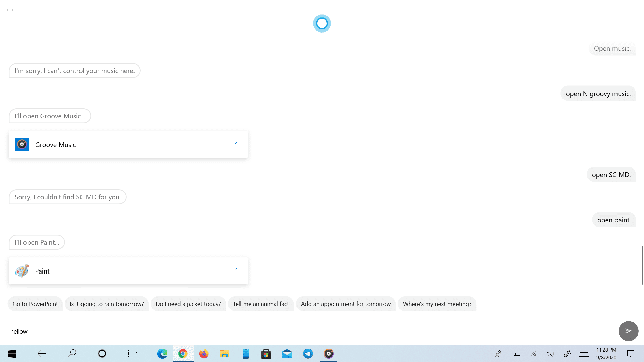Send the typed message with send button
Image resolution: width=644 pixels, height=362 pixels.
pos(628,331)
